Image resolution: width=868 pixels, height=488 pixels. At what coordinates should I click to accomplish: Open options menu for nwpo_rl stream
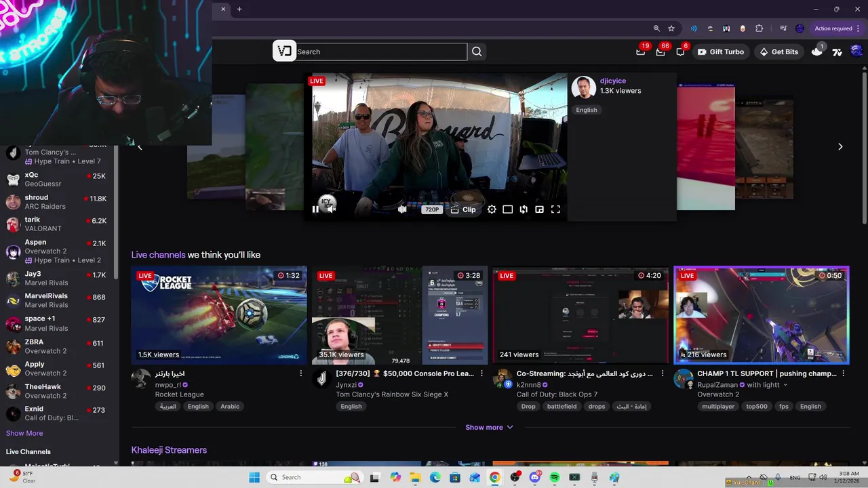pos(301,373)
